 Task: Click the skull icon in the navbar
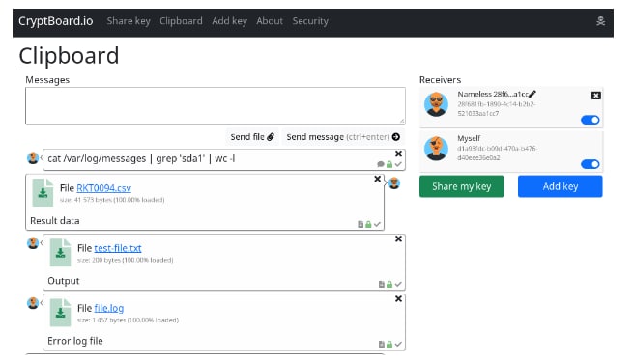click(x=600, y=21)
